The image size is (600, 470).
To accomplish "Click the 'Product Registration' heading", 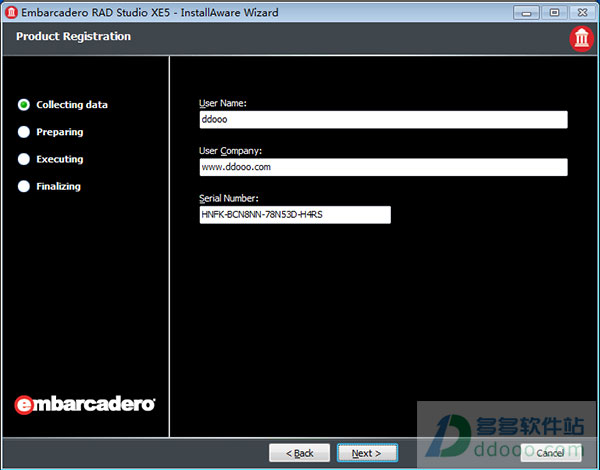I will pyautogui.click(x=73, y=36).
